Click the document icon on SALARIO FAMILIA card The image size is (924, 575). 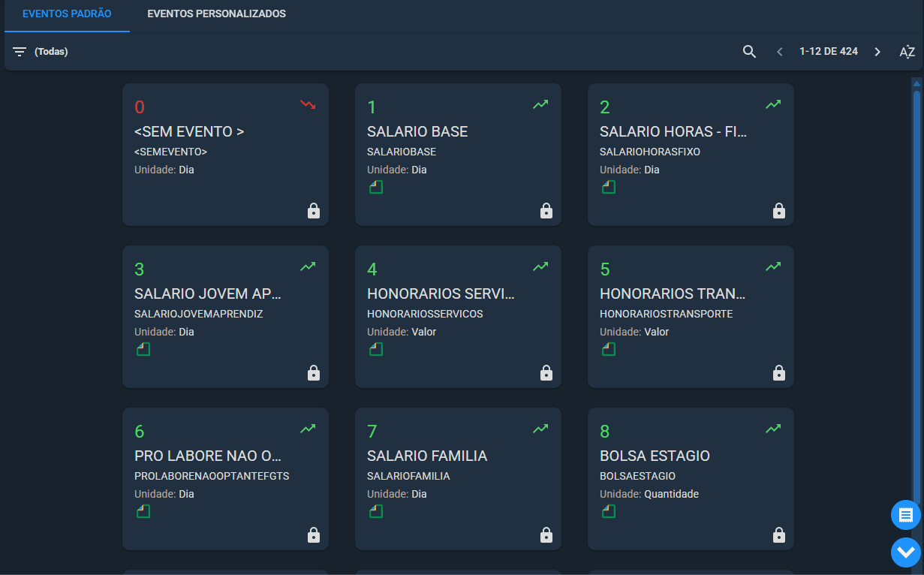click(376, 511)
